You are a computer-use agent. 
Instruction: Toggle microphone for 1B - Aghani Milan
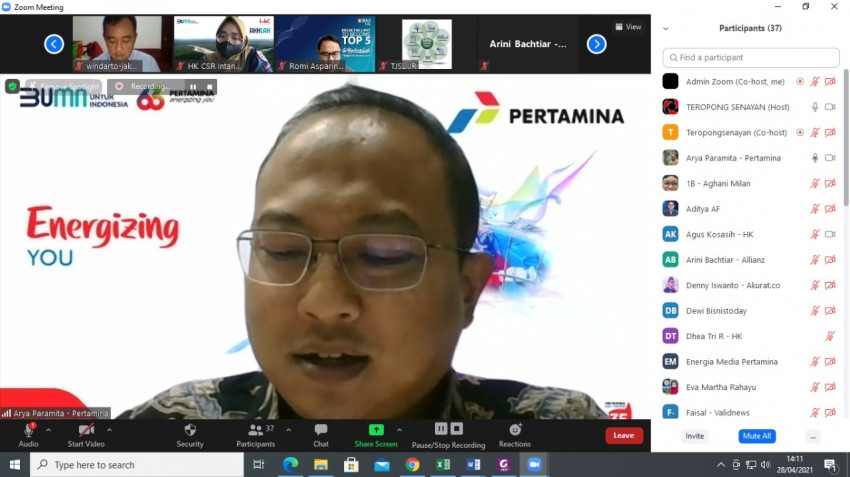pyautogui.click(x=815, y=183)
